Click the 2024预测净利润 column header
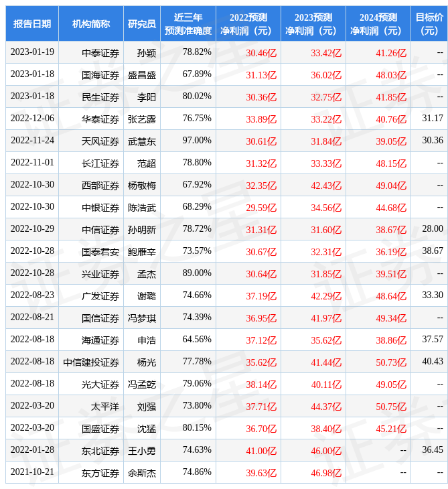 378,23
